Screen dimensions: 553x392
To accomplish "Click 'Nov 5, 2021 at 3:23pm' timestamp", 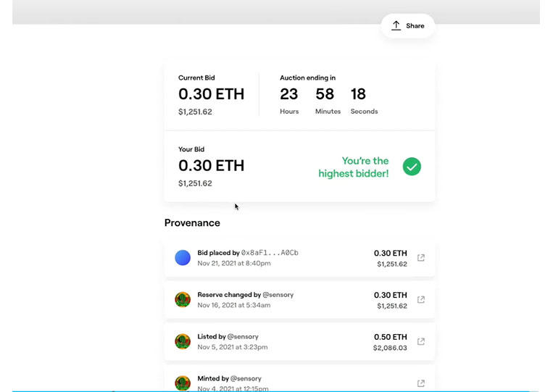I will (233, 347).
